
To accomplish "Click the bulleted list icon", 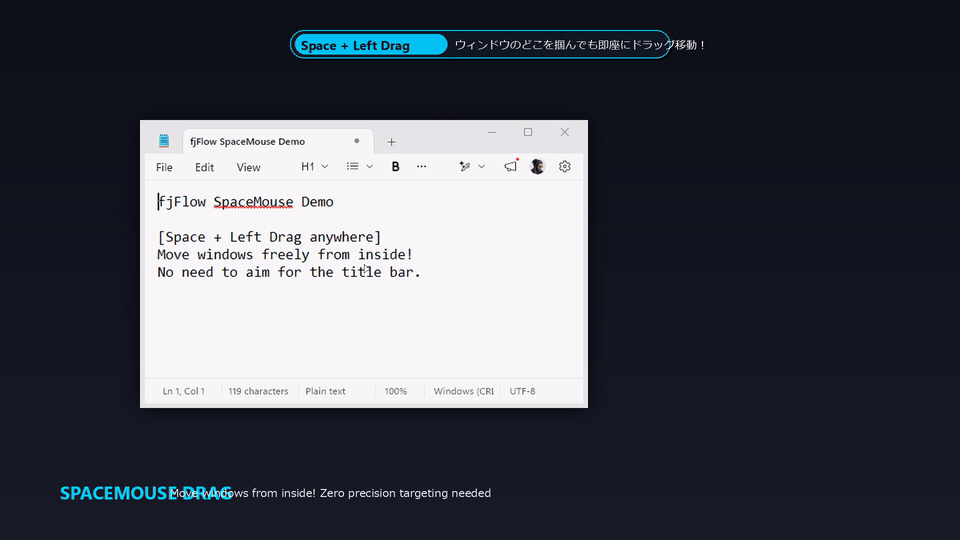I will (x=353, y=167).
